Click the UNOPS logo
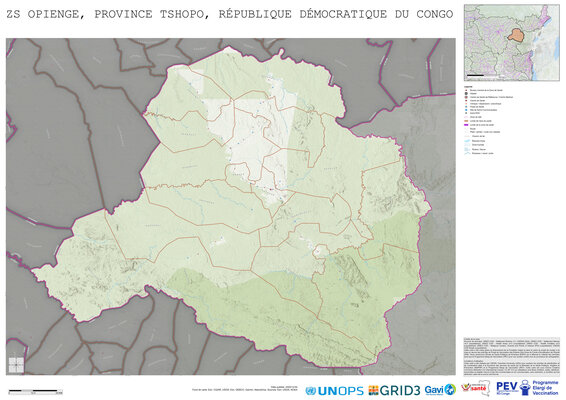The width and height of the screenshot is (566, 400). tap(334, 391)
